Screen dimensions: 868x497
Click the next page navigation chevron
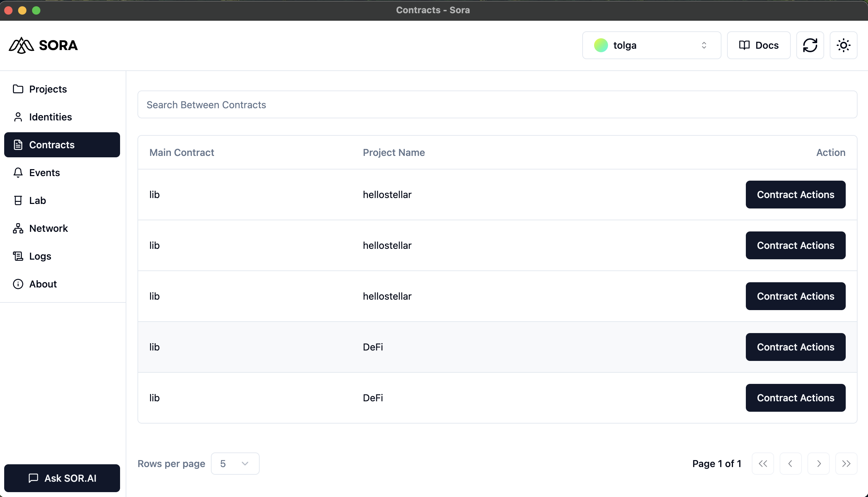819,463
